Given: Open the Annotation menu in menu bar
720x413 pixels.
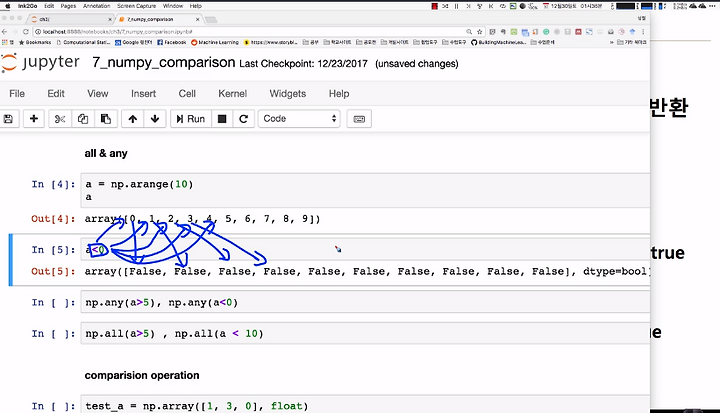Looking at the screenshot, I should pyautogui.click(x=96, y=6).
